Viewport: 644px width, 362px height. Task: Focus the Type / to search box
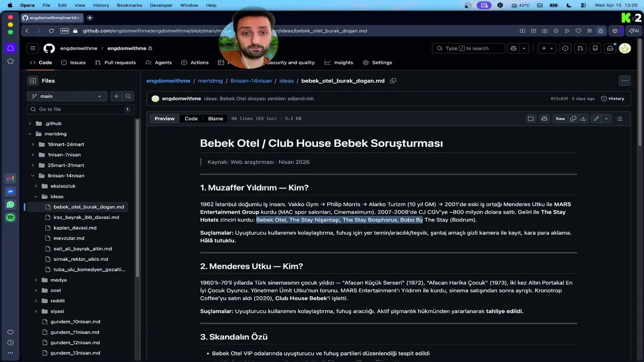pos(468,48)
